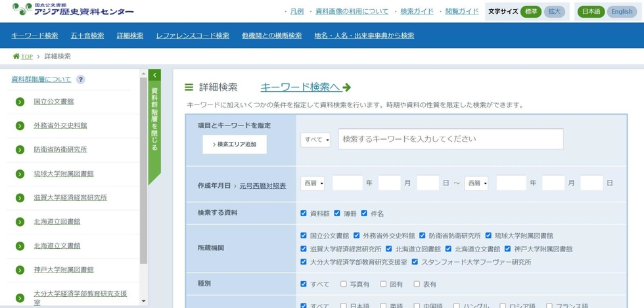
Task: Open 詳細検索 in navigation bar
Action: click(130, 35)
